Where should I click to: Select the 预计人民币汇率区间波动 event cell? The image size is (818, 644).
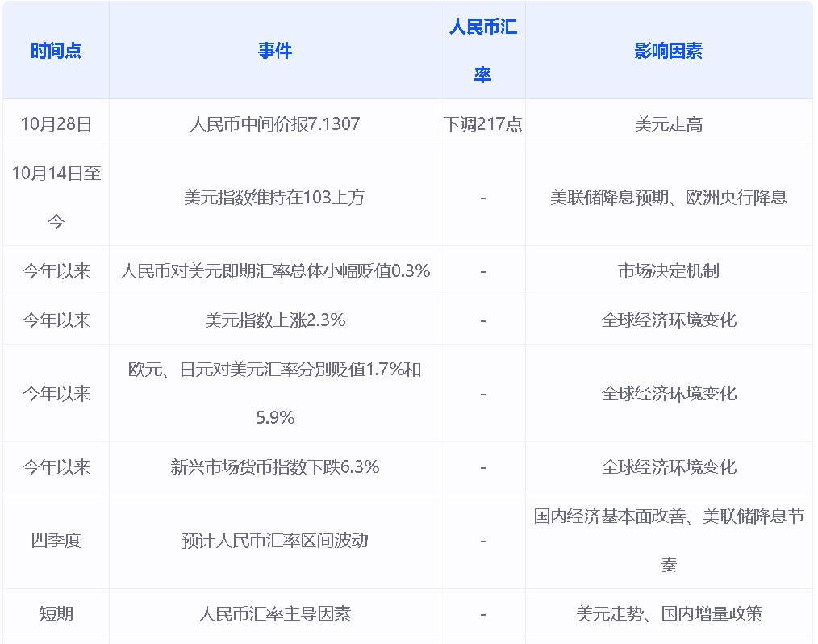pyautogui.click(x=274, y=541)
